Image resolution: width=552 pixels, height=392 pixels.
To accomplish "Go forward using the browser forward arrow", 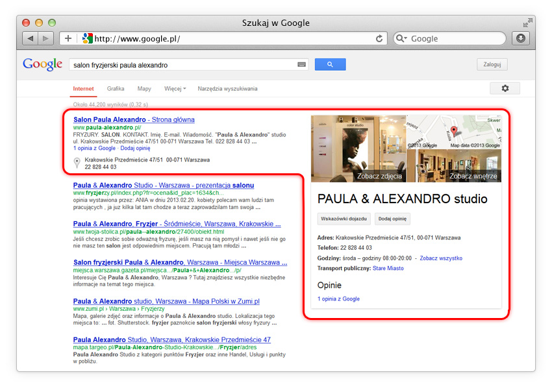I will [x=45, y=38].
